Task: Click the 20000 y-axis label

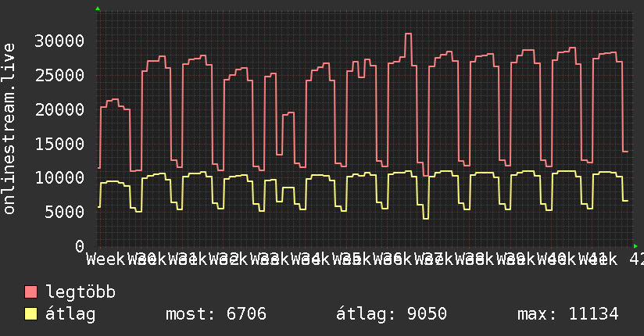Action: tap(59, 109)
